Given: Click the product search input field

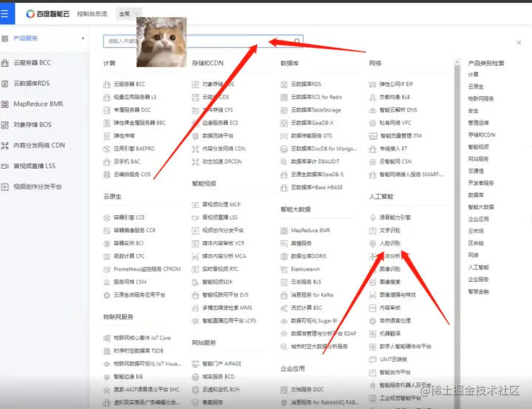Looking at the screenshot, I should tap(203, 41).
